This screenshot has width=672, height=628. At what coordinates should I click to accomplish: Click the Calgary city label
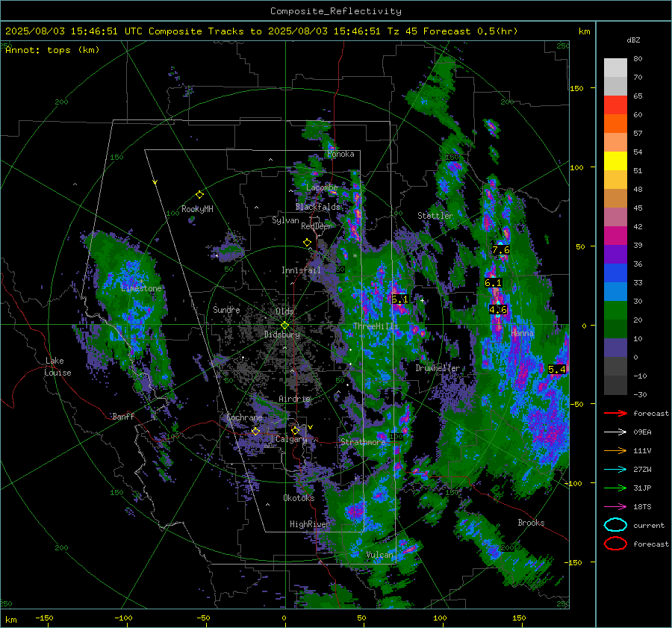pos(291,439)
